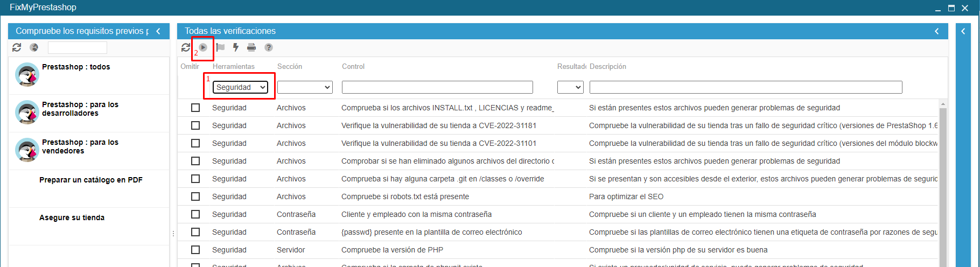Select 'Prestashop : para los vendedores'
Viewport: 980px width, 267px height.
[80, 146]
